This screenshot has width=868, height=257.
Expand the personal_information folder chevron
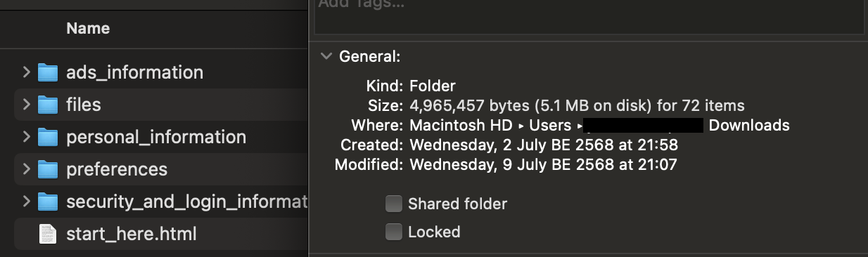pos(26,136)
